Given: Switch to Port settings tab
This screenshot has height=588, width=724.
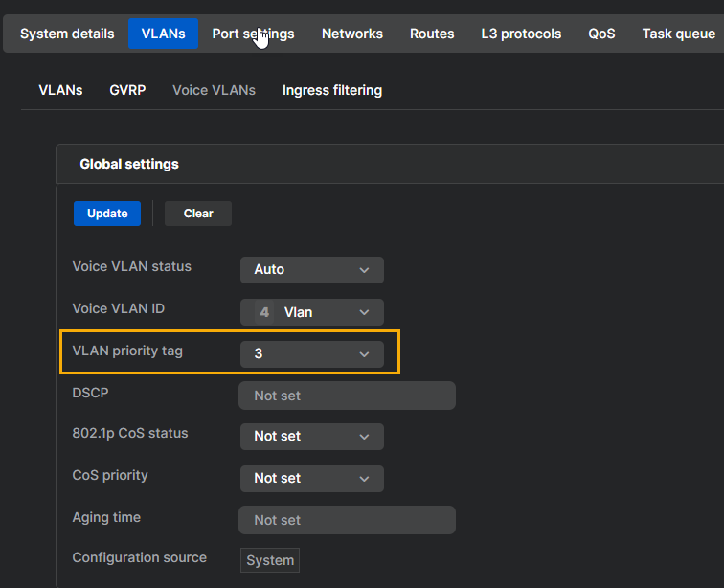Looking at the screenshot, I should tap(253, 34).
